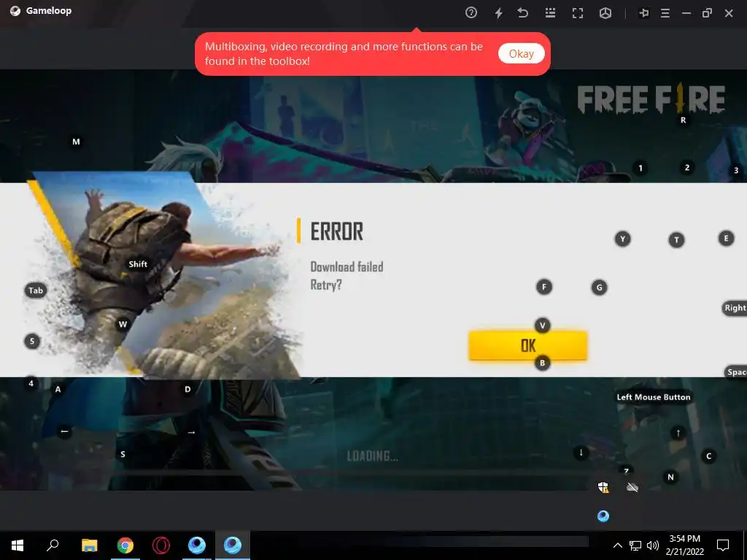Screen dimensions: 747x560
Task: Open the toolbox cube icon
Action: pyautogui.click(x=605, y=13)
